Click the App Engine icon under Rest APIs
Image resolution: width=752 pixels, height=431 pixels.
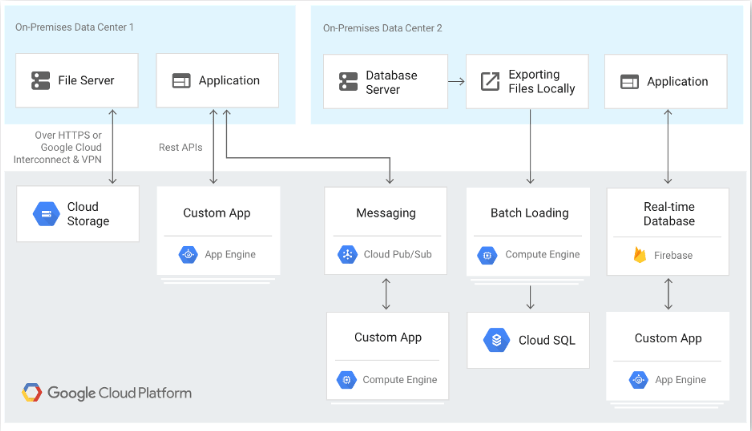188,255
